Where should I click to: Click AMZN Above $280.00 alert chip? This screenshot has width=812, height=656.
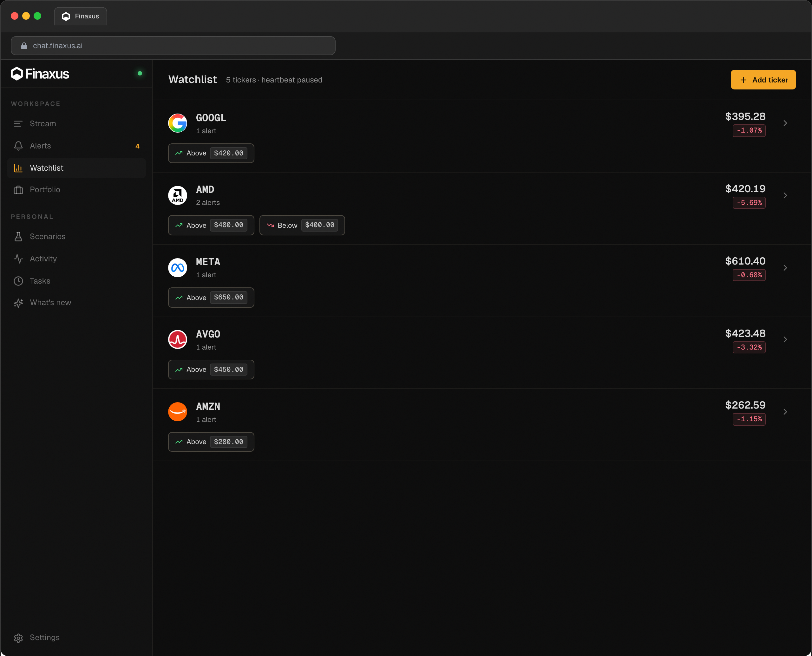pyautogui.click(x=211, y=442)
